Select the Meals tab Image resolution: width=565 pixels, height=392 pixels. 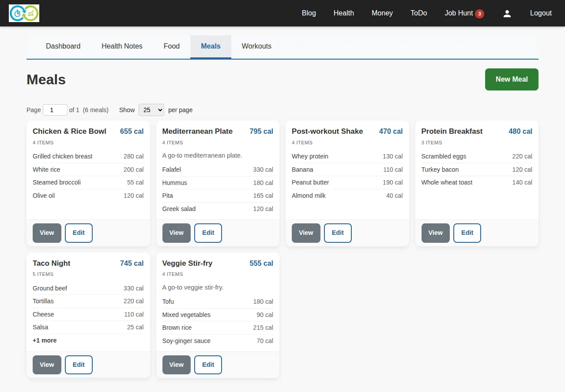[211, 46]
